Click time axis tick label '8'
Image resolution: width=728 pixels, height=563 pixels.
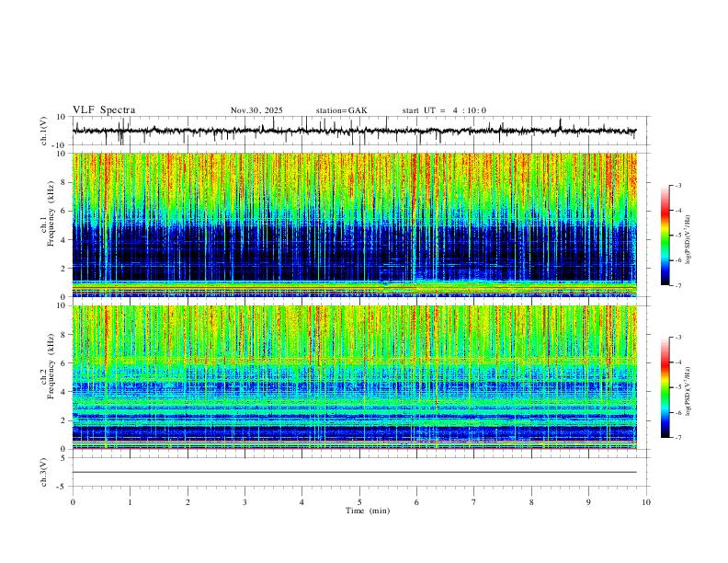coord(531,502)
